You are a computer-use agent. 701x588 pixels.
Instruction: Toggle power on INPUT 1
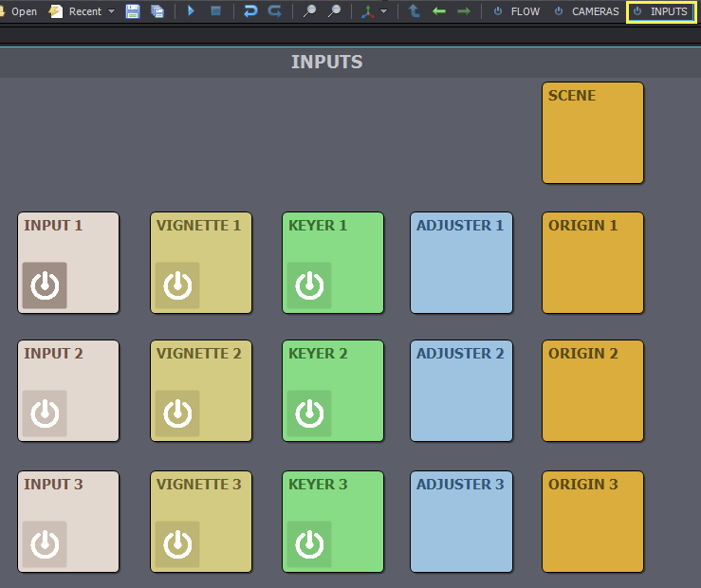point(45,285)
